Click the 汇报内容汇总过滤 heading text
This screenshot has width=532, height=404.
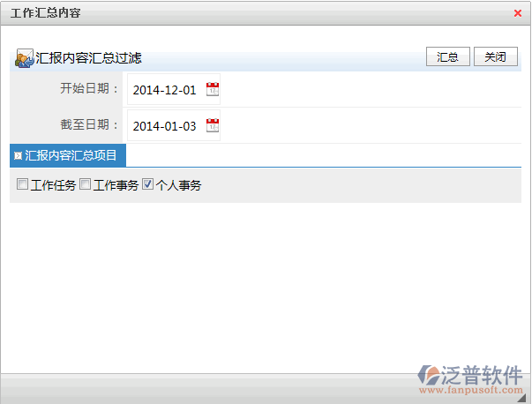pyautogui.click(x=88, y=58)
